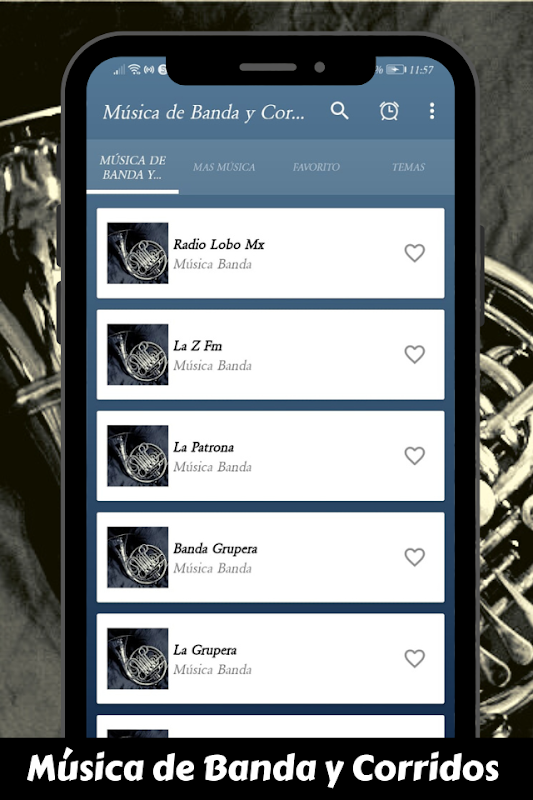This screenshot has height=800, width=533.
Task: Tap the Música de Banda y Cor... app title
Action: [x=204, y=112]
